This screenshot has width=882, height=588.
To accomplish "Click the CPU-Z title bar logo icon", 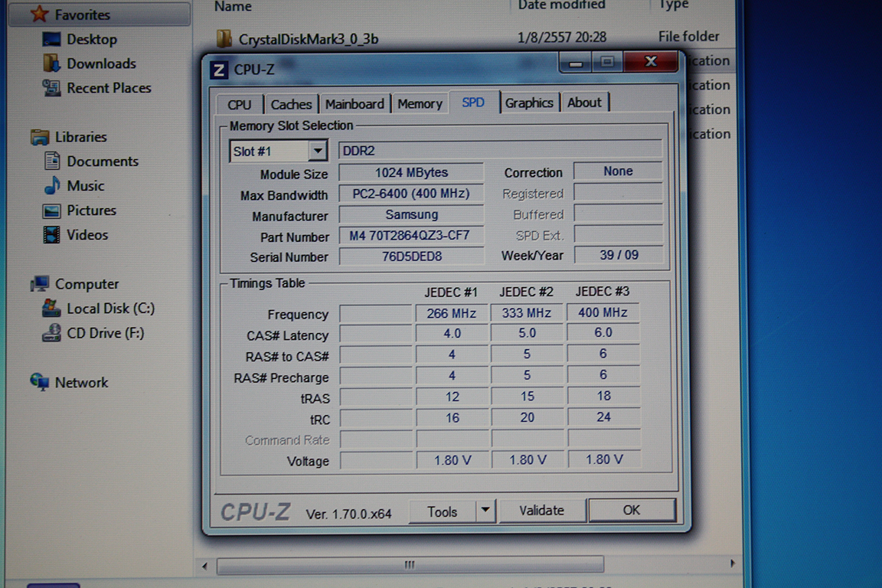I will (219, 70).
